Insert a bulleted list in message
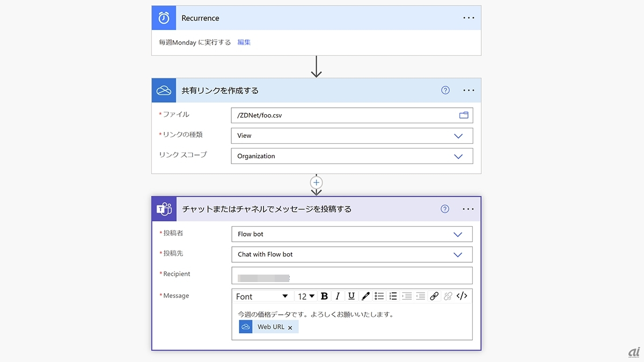 click(x=379, y=296)
